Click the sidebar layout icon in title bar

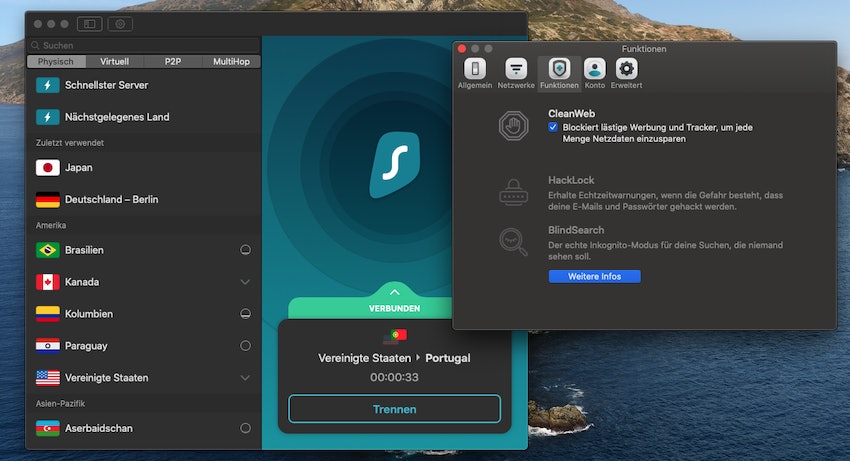point(88,23)
